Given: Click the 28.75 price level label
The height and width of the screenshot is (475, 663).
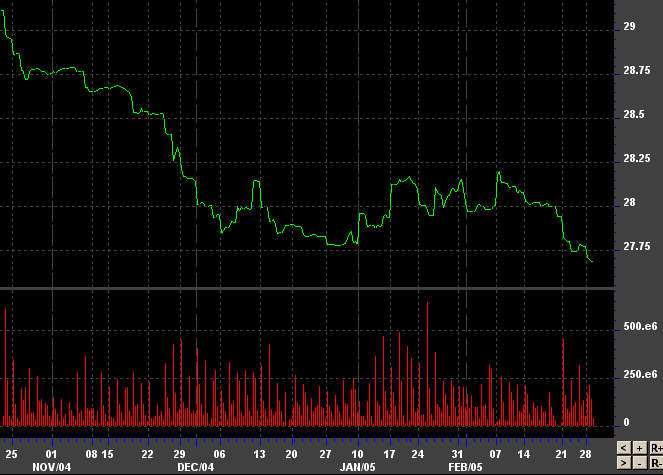Looking at the screenshot, I should click(x=636, y=71).
